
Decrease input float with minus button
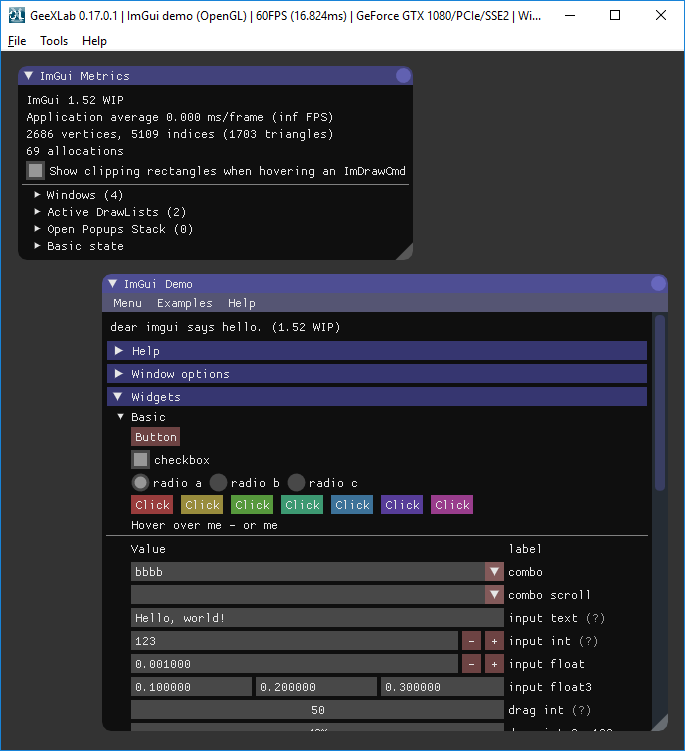pos(471,664)
